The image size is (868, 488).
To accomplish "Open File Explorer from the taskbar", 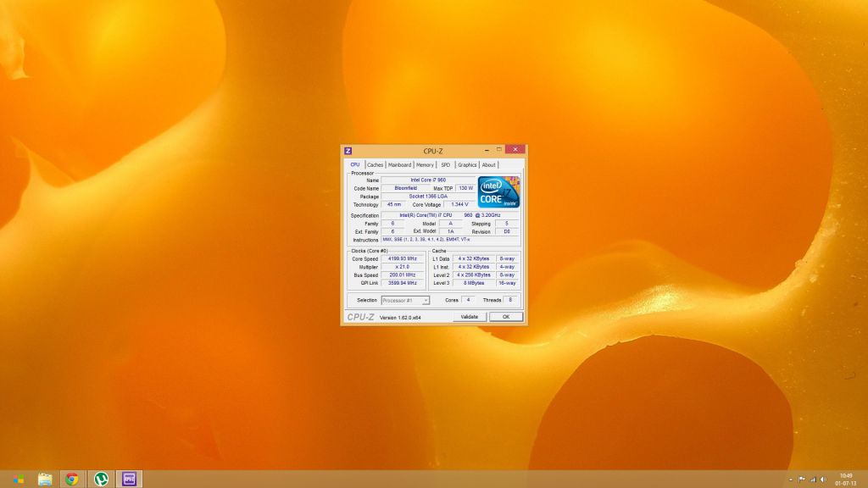I will pos(45,479).
